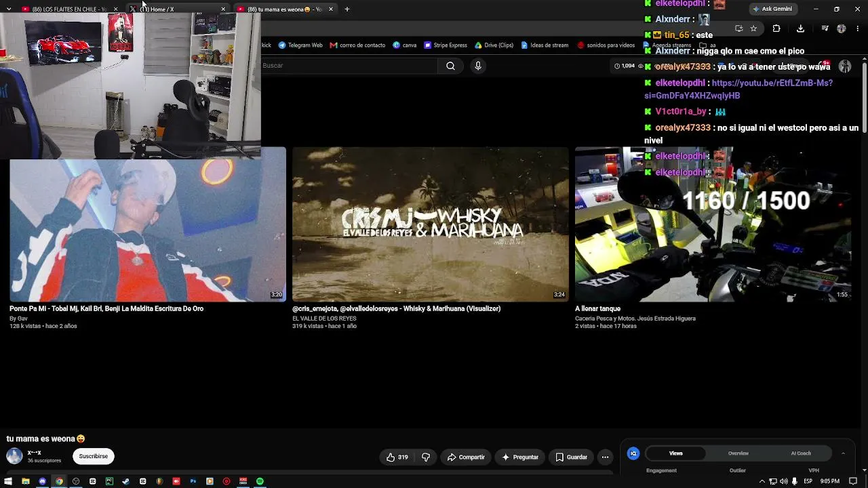Open the Whisky & Marihuana video thumbnail
This screenshot has height=488, width=868.
pyautogui.click(x=431, y=224)
